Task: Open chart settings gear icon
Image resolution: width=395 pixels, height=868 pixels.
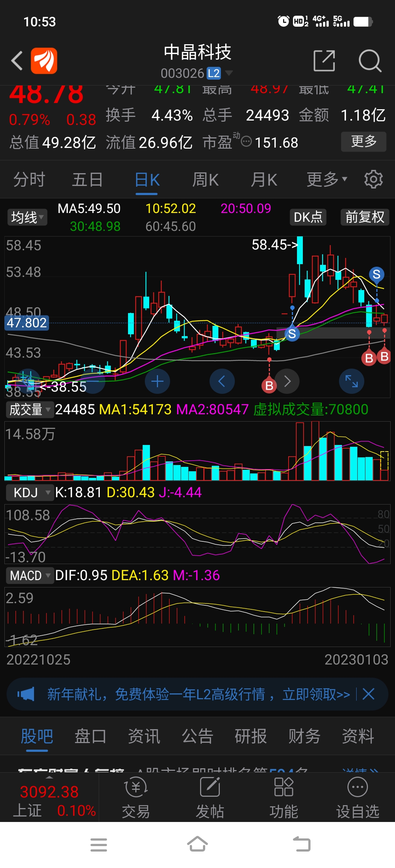Action: [373, 179]
